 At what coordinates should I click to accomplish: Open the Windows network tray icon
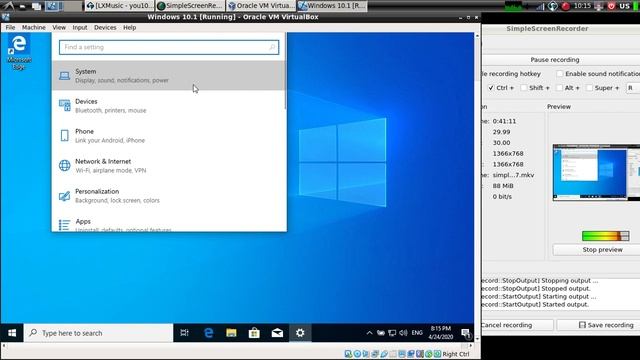click(x=392, y=333)
